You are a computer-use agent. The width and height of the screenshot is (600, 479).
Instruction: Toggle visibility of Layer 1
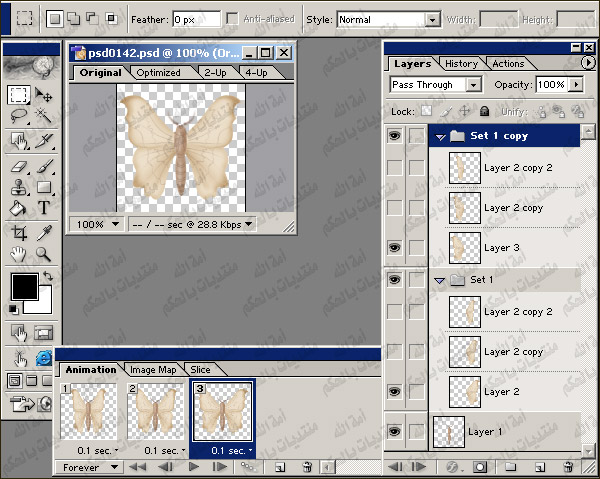click(395, 432)
